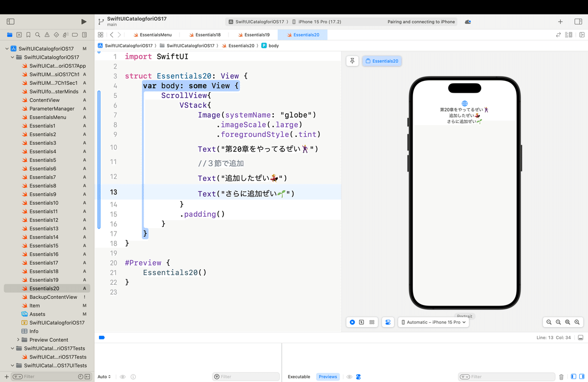
Task: Open the library plus button
Action: (561, 22)
